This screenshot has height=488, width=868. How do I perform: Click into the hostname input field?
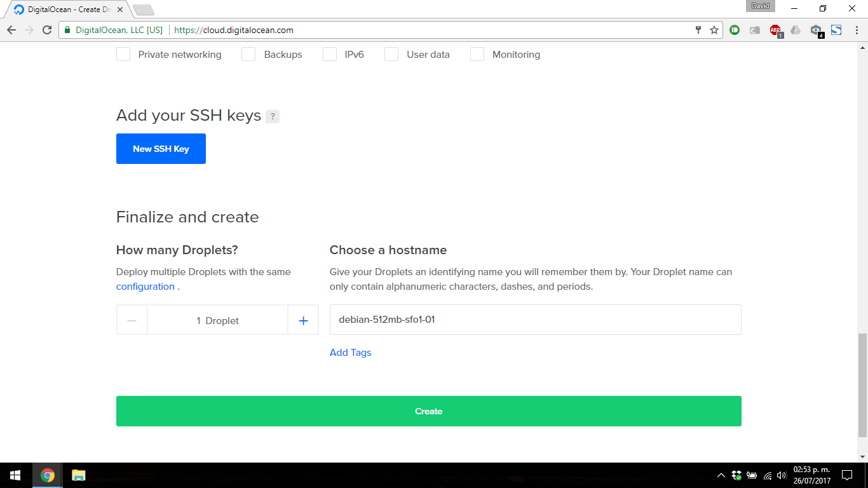[535, 320]
